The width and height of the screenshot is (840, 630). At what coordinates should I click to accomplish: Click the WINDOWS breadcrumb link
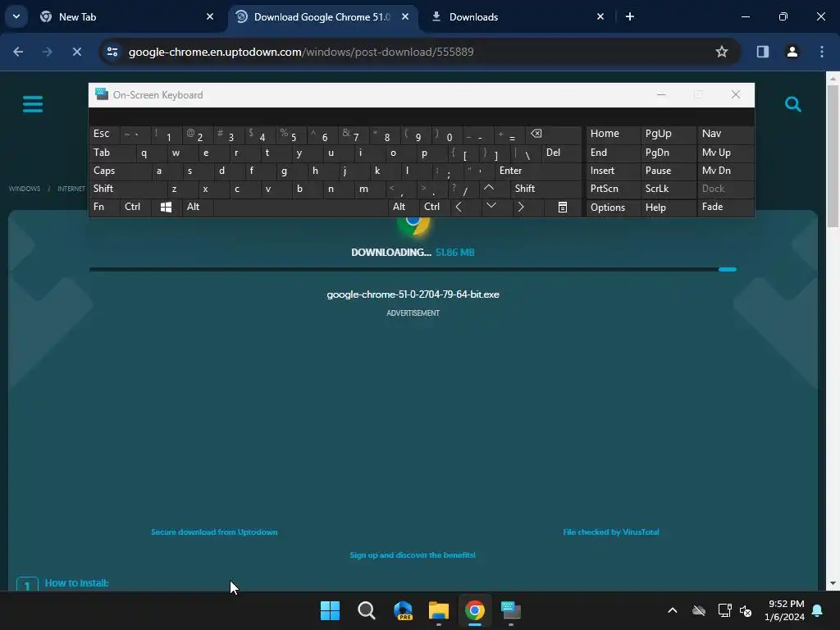(24, 189)
